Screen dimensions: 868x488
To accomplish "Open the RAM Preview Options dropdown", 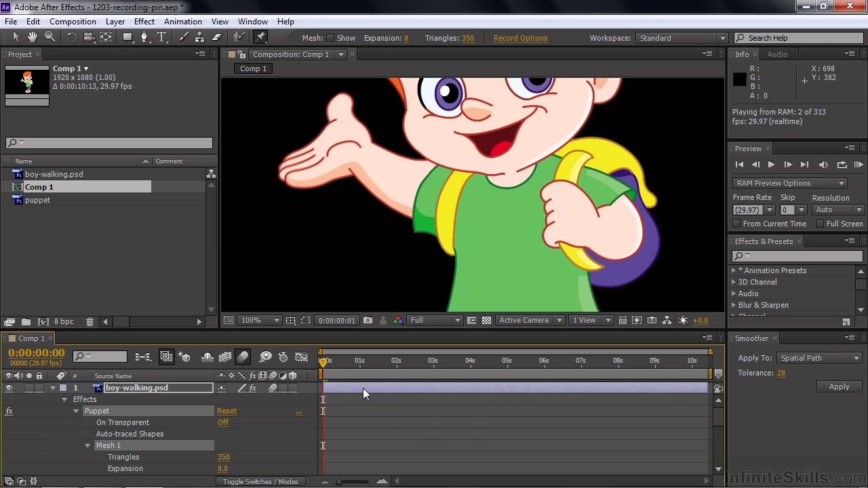I will (789, 183).
